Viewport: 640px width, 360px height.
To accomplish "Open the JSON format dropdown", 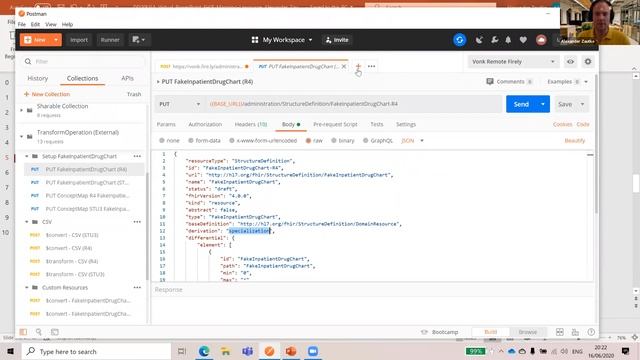I will pos(413,140).
